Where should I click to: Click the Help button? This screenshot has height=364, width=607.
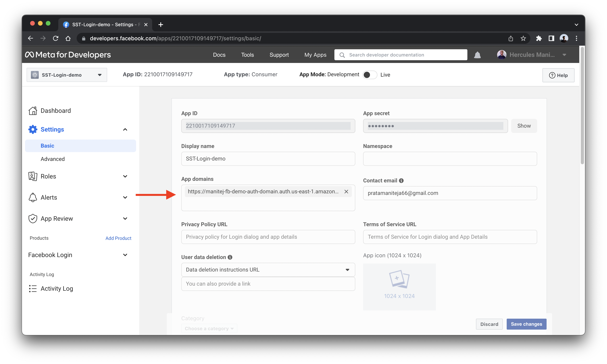point(558,75)
